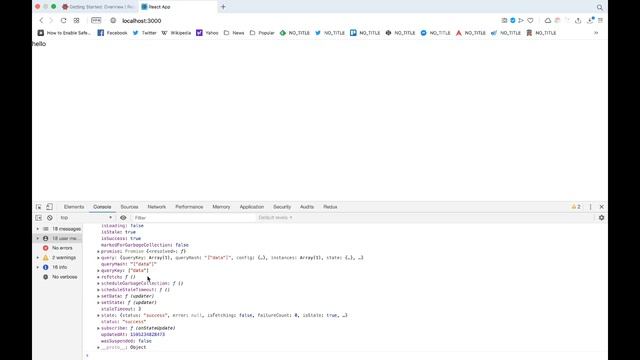
Task: Switch to the Audits tab
Action: pos(307,207)
